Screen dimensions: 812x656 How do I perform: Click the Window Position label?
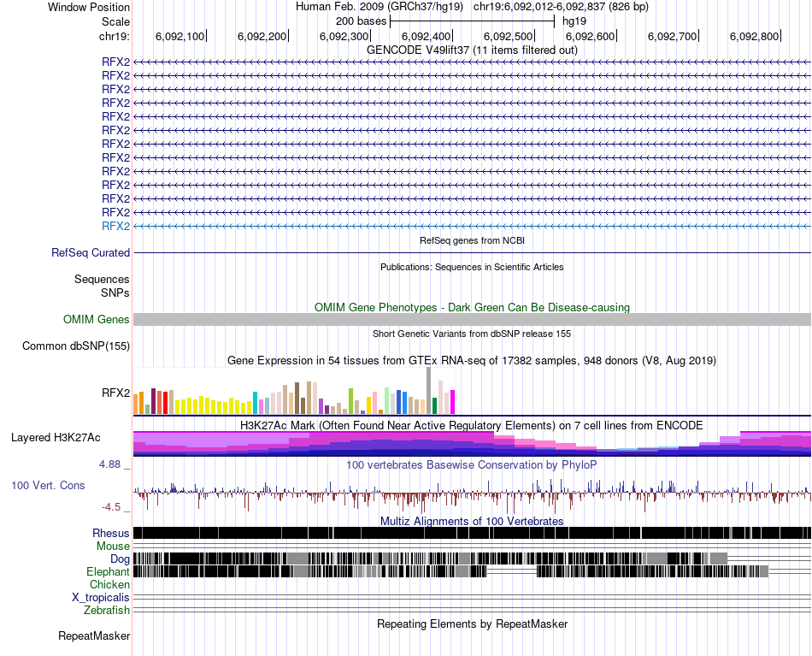(x=89, y=7)
